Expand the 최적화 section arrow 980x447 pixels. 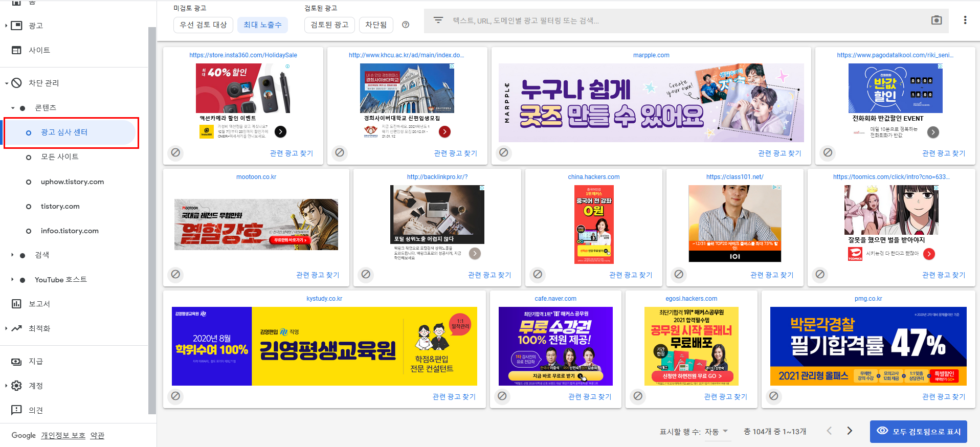pos(6,328)
